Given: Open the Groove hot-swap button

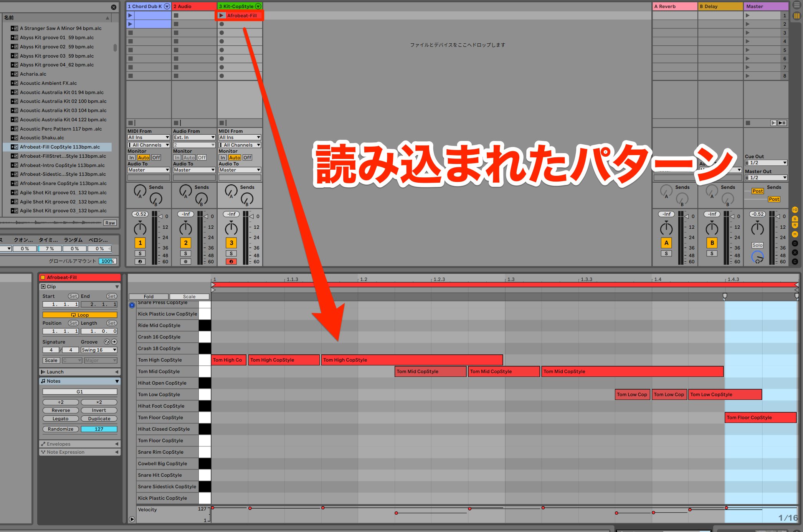Looking at the screenshot, I should point(107,342).
